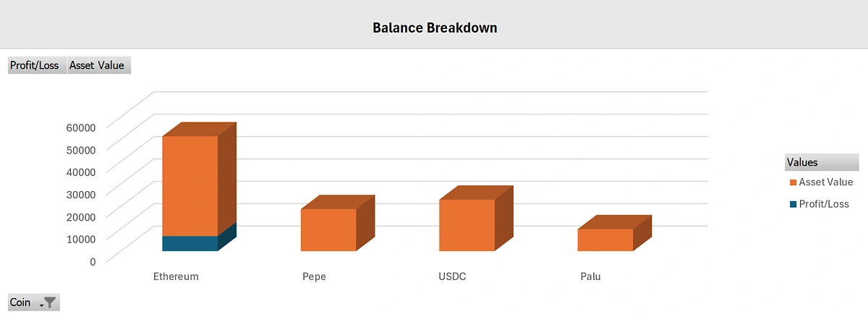Click the Asset Value legend entry text
Image resolution: width=868 pixels, height=317 pixels.
(826, 182)
